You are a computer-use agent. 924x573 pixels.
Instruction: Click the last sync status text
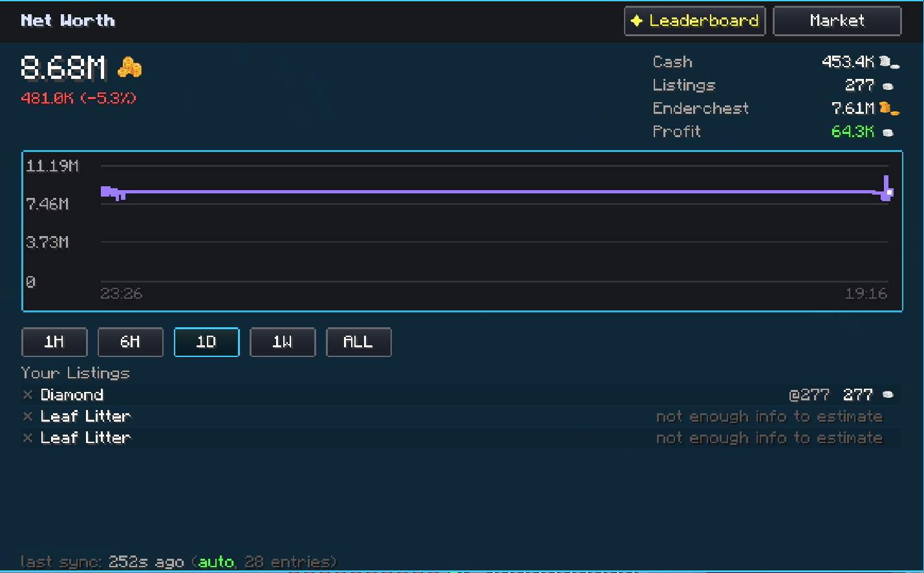tap(178, 561)
